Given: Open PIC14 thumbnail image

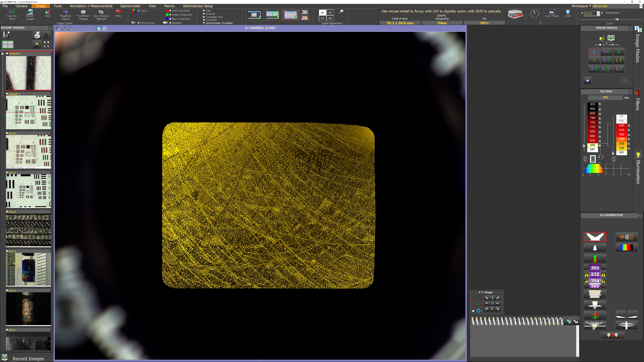Looking at the screenshot, I should (x=29, y=230).
